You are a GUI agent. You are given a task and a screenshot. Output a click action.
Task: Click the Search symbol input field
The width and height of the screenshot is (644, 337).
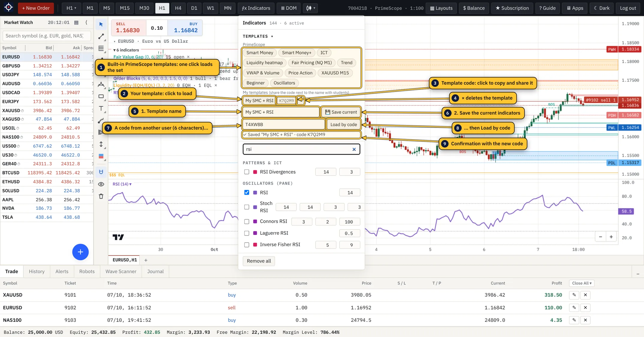click(x=47, y=36)
